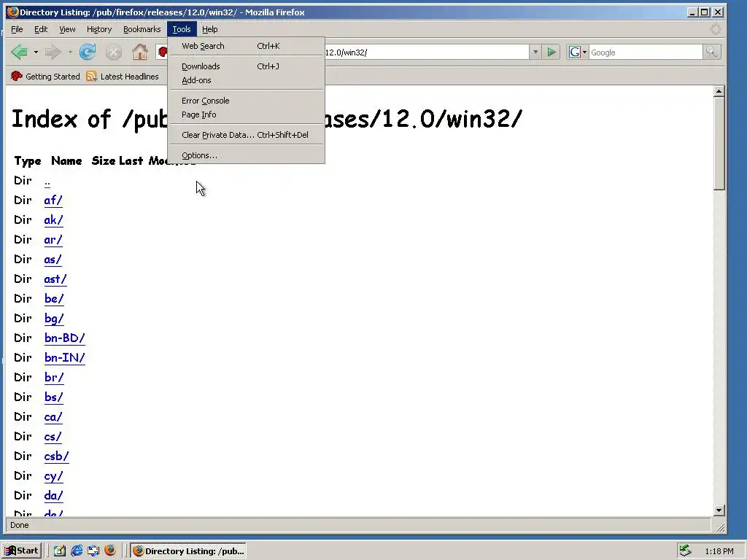This screenshot has width=747, height=560.
Task: Open the be/ directory link
Action: tap(54, 298)
